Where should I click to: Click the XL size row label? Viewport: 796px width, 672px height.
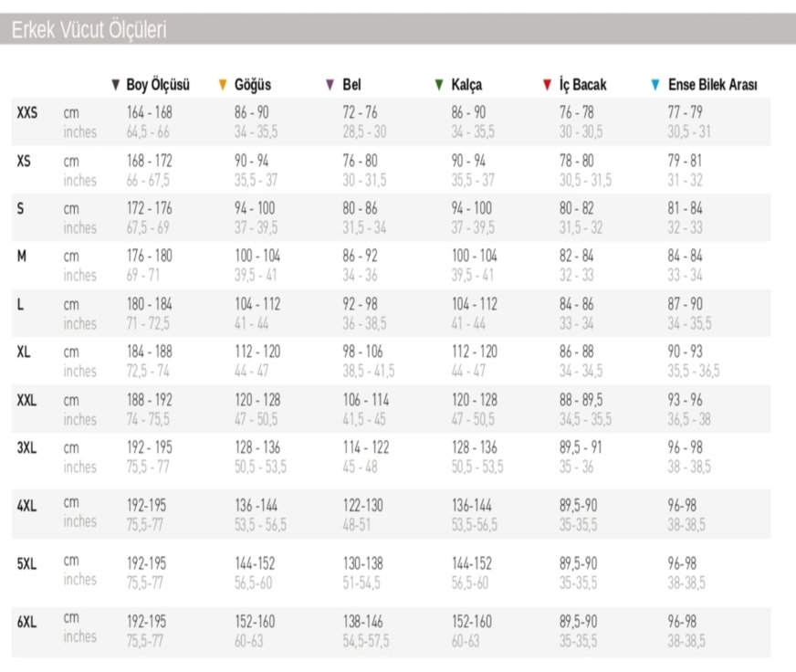tap(24, 352)
